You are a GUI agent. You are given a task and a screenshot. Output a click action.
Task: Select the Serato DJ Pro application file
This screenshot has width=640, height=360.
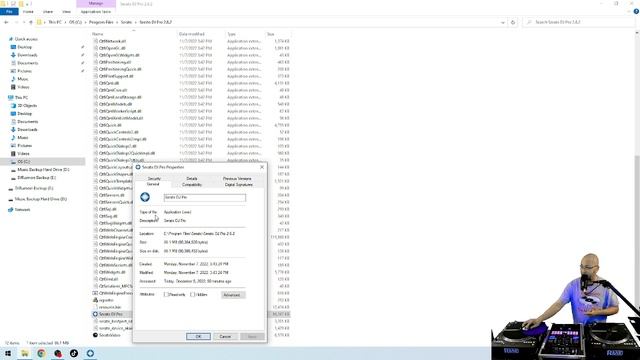pyautogui.click(x=111, y=314)
